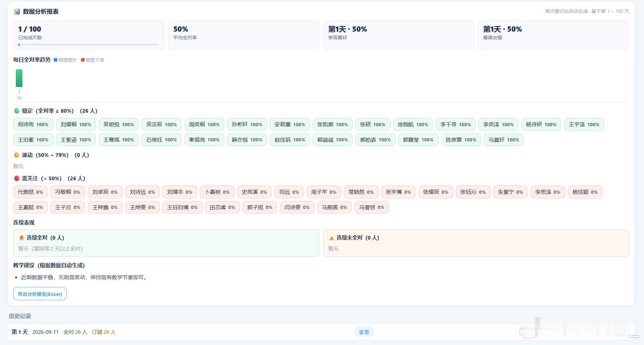Click the red circle icon next to 需关注
Screen dimensions: 644x345
[x=17, y=178]
